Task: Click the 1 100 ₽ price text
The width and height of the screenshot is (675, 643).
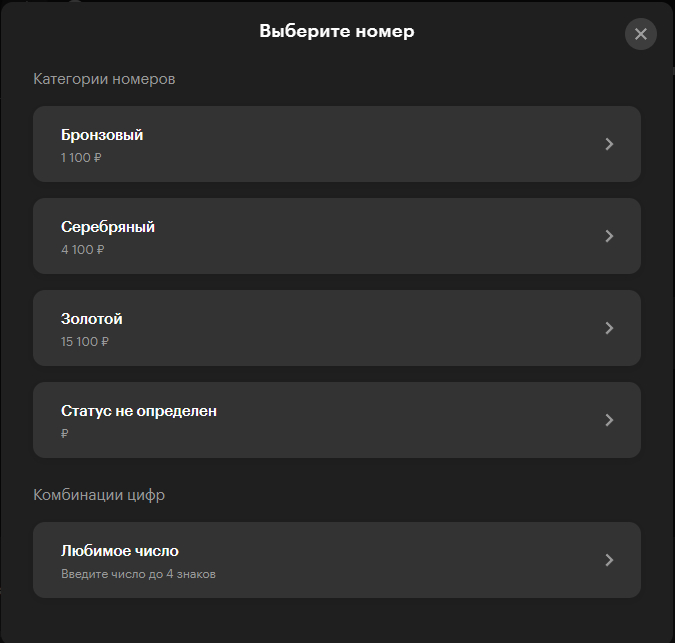Action: click(x=81, y=158)
